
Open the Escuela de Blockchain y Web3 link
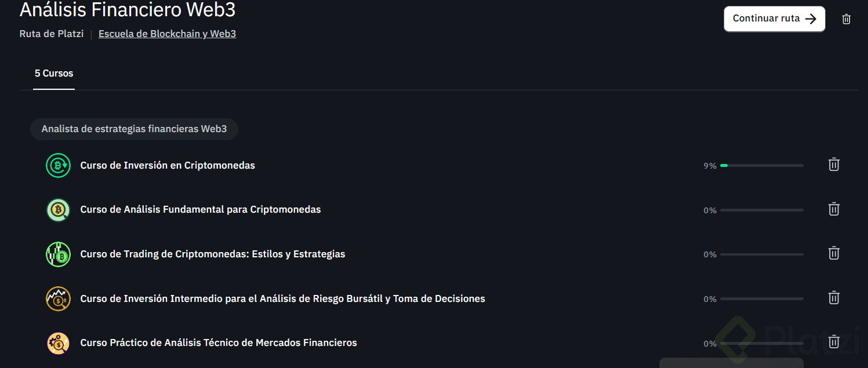click(167, 34)
